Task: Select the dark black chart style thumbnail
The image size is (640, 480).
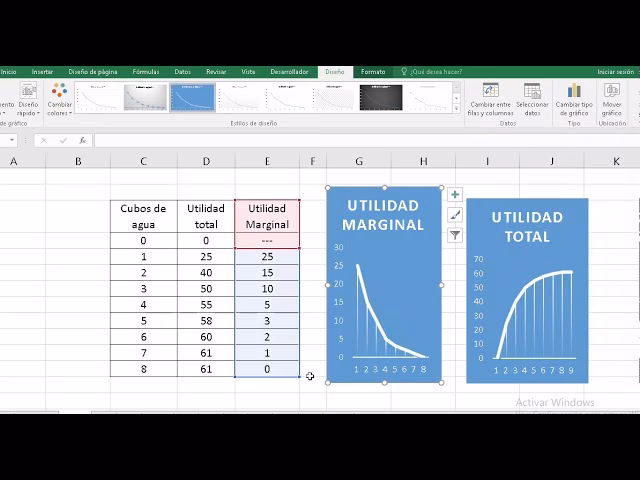Action: [381, 97]
